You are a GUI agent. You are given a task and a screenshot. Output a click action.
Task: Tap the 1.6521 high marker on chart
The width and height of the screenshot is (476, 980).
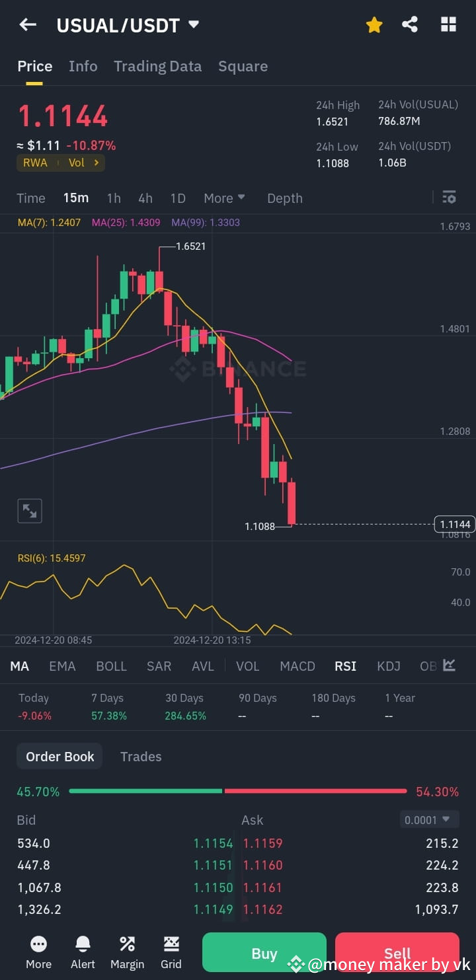click(191, 246)
